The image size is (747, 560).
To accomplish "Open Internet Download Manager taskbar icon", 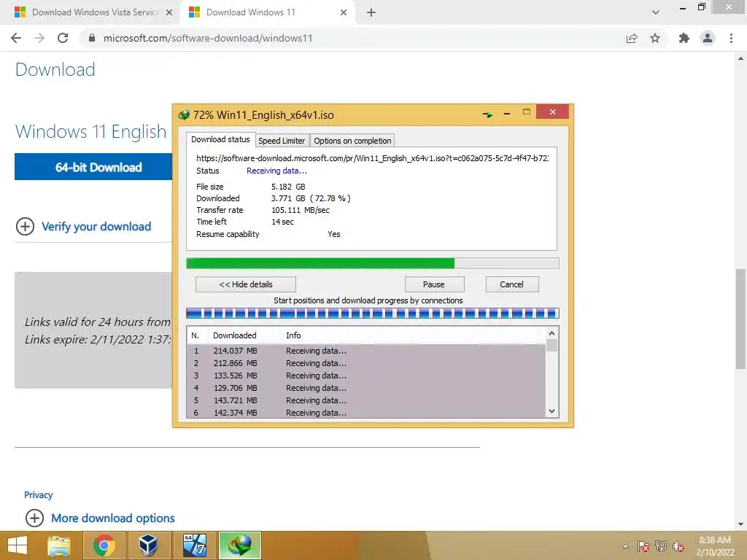I will [x=239, y=545].
